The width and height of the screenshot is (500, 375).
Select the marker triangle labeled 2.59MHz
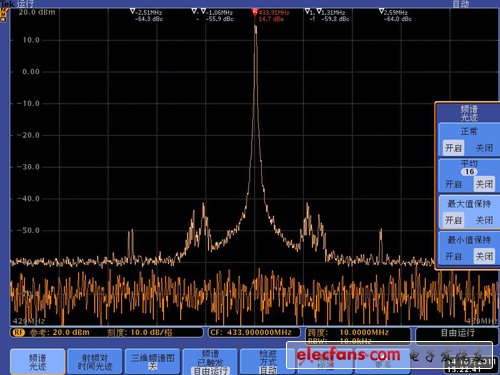[x=381, y=12]
